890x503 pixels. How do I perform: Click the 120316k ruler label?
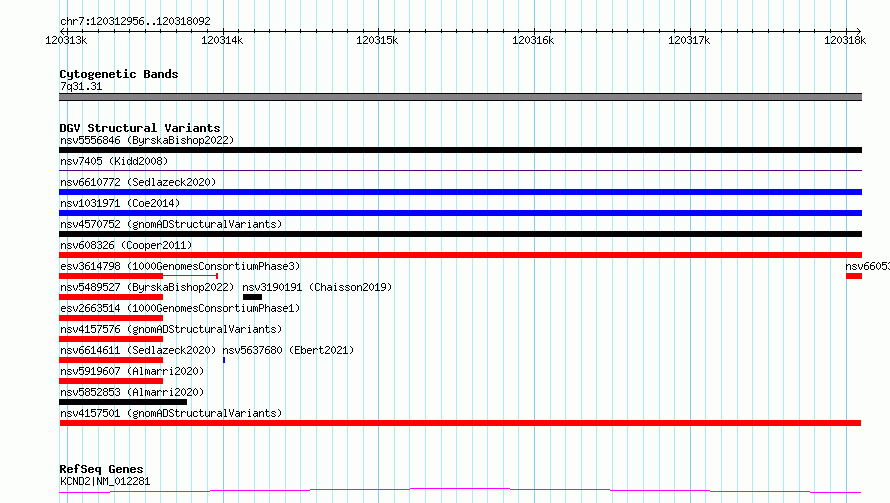533,40
